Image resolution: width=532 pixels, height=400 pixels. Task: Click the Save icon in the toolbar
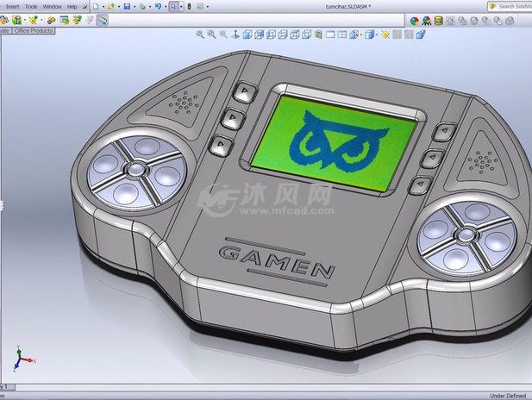(x=127, y=6)
